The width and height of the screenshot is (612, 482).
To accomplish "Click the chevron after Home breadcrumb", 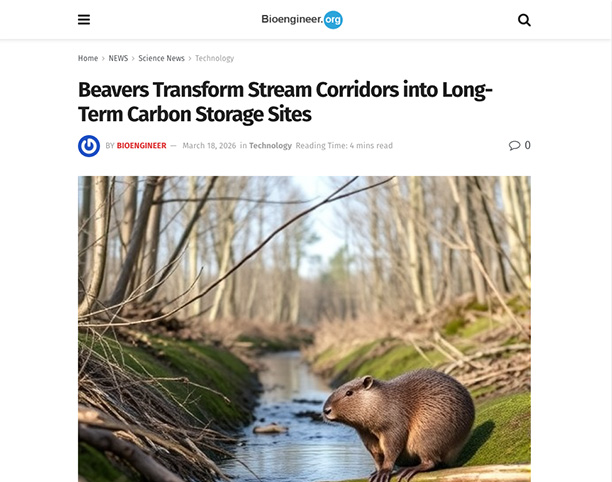I will pyautogui.click(x=103, y=59).
